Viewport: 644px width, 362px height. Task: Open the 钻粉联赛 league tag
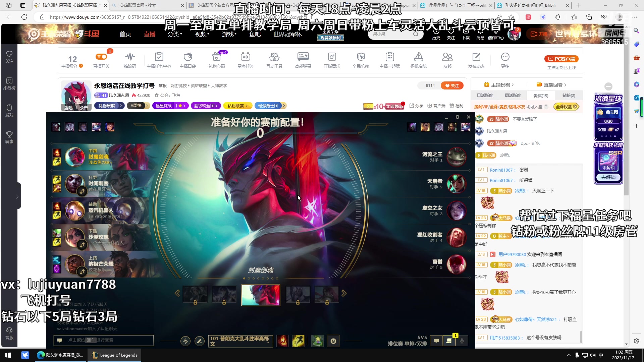(x=237, y=106)
